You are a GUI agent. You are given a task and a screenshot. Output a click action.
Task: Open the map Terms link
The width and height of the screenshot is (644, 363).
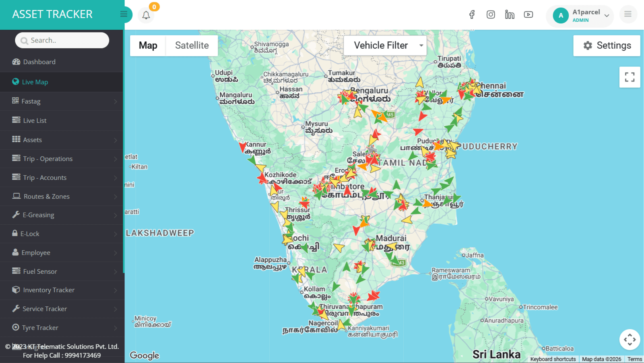635,359
